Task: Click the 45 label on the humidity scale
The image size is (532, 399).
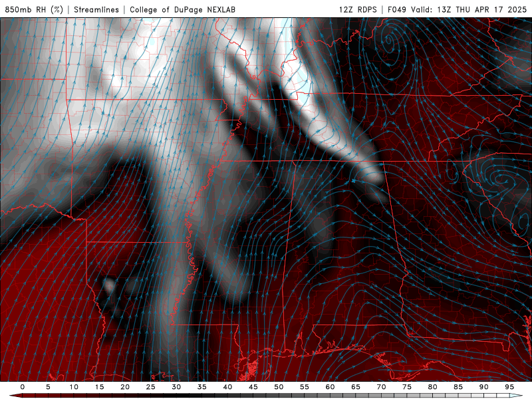Action: 253,387
